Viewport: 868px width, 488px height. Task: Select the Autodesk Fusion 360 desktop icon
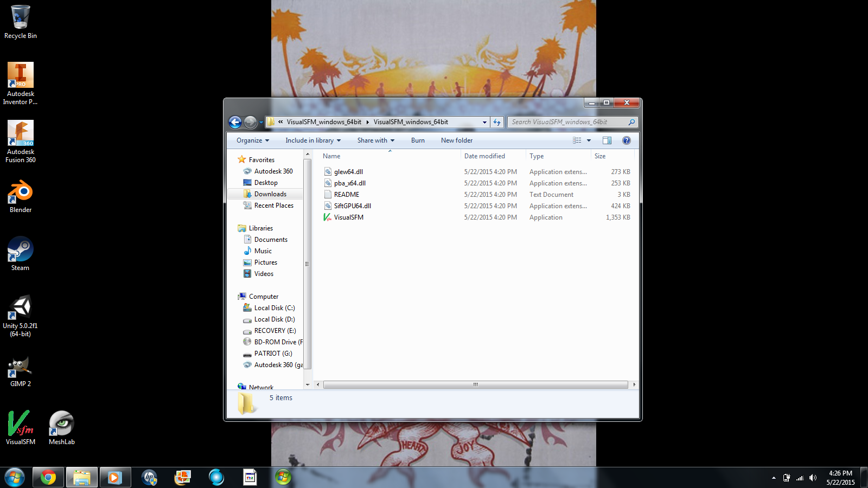pyautogui.click(x=21, y=141)
